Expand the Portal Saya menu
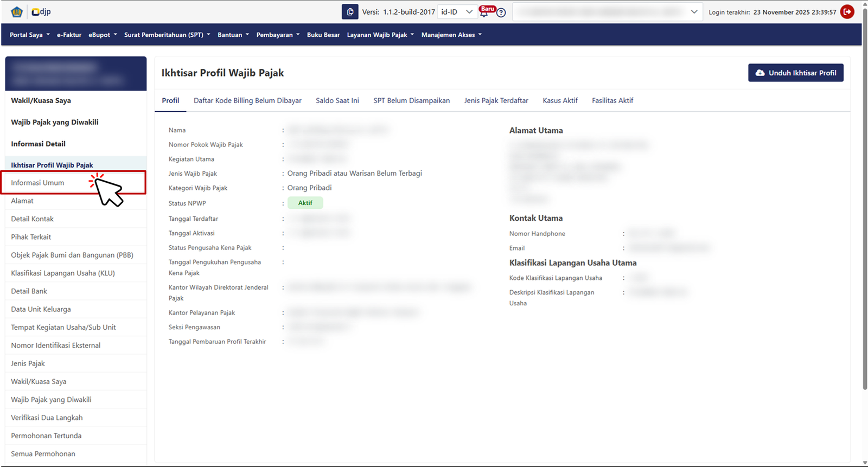This screenshot has width=868, height=467. pos(29,35)
